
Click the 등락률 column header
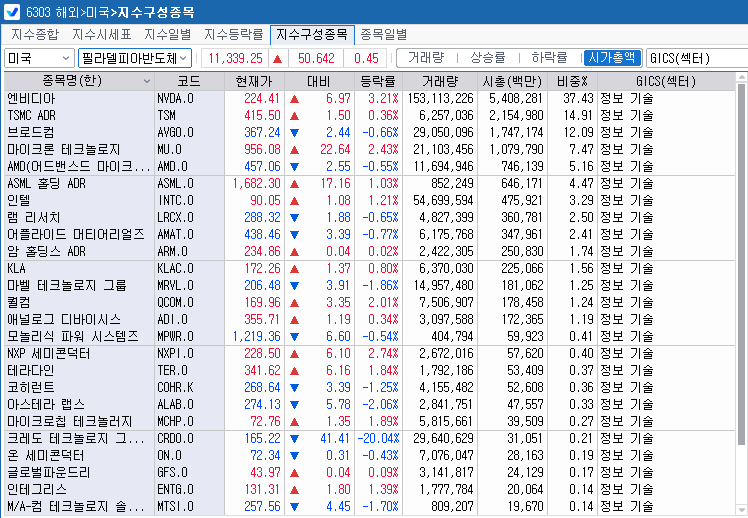pos(378,81)
